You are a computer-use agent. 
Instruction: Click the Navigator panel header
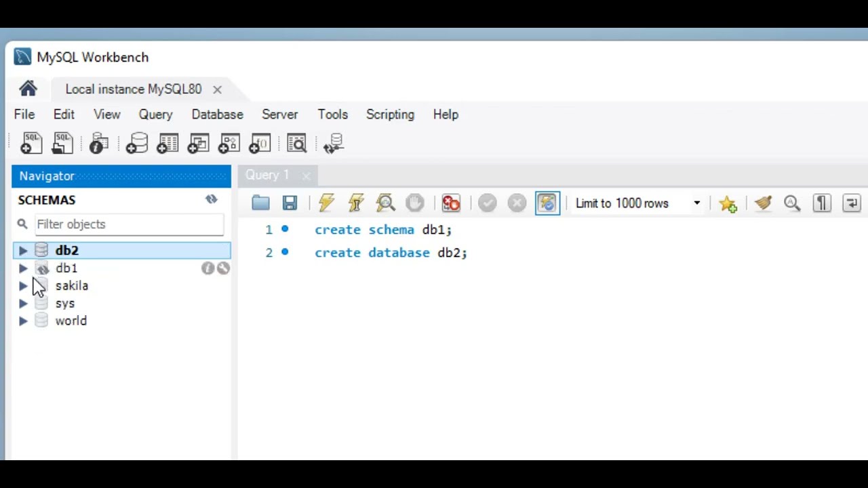tap(121, 176)
